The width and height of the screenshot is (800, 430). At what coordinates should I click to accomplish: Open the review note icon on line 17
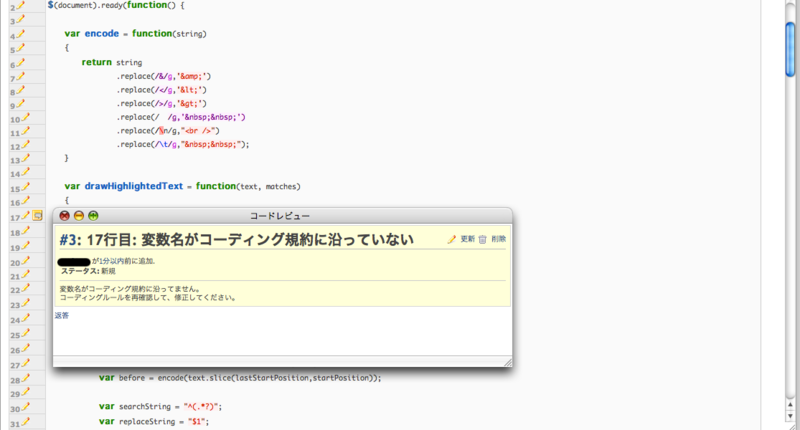pos(38,216)
